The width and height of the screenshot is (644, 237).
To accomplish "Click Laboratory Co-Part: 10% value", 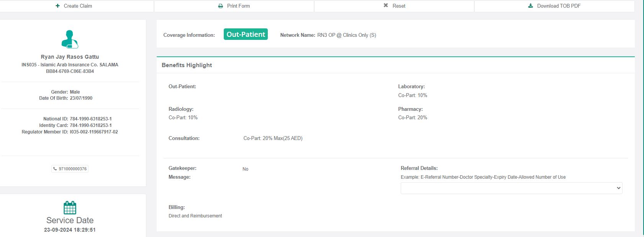I will pyautogui.click(x=413, y=95).
